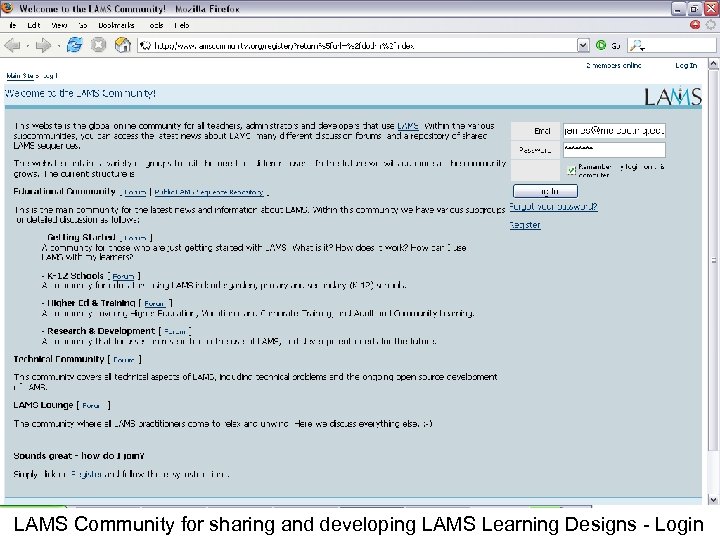Open the Tools menu

[156, 25]
